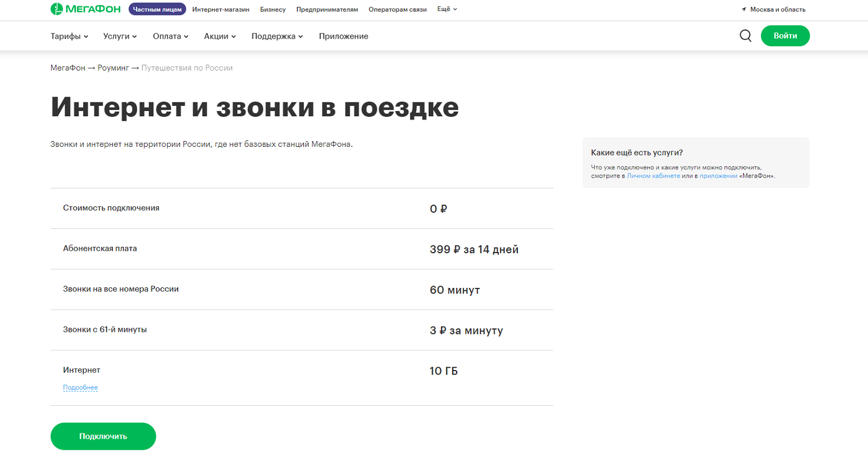Expand the Тарифы menu
Viewport: 868px width, 459px height.
coord(69,36)
